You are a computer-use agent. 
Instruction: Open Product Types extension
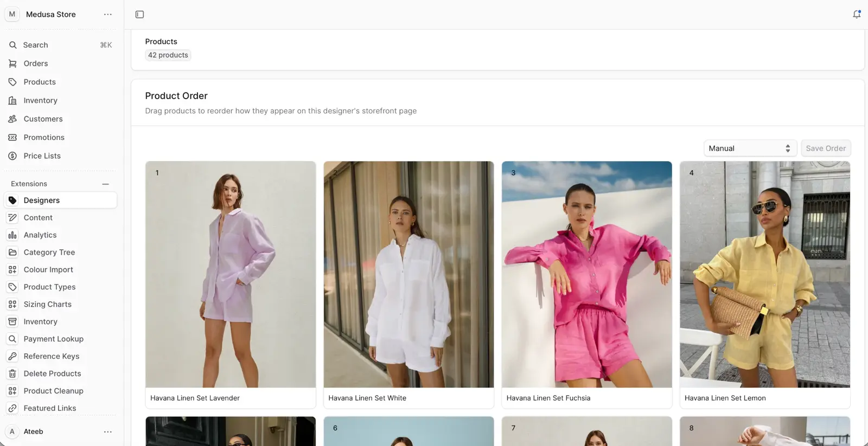[x=60, y=287]
